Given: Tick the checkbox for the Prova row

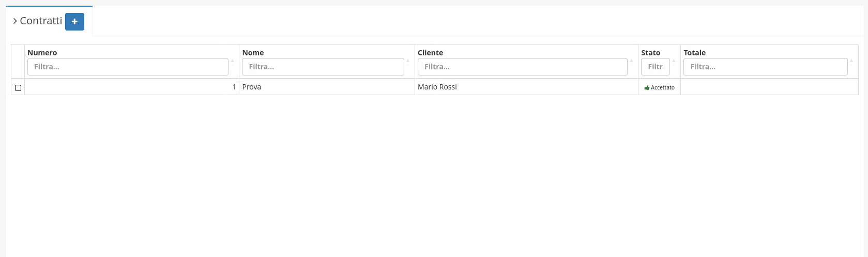Looking at the screenshot, I should [18, 88].
